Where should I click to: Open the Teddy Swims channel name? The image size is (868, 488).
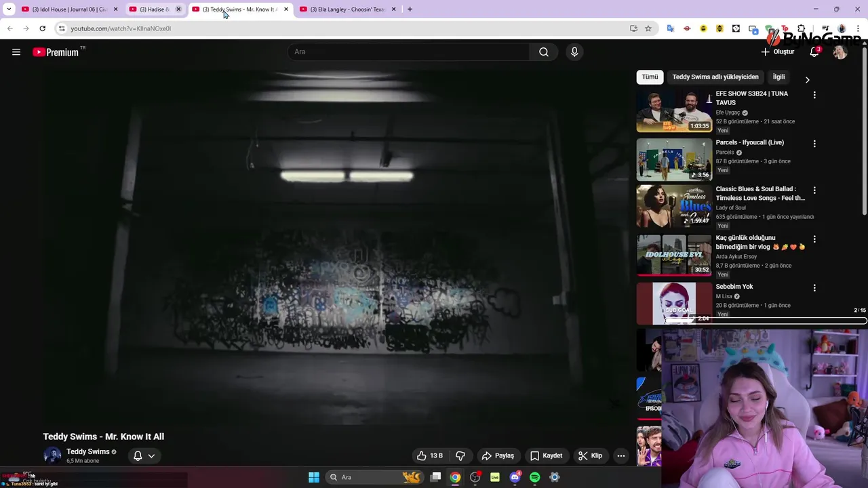tap(88, 451)
